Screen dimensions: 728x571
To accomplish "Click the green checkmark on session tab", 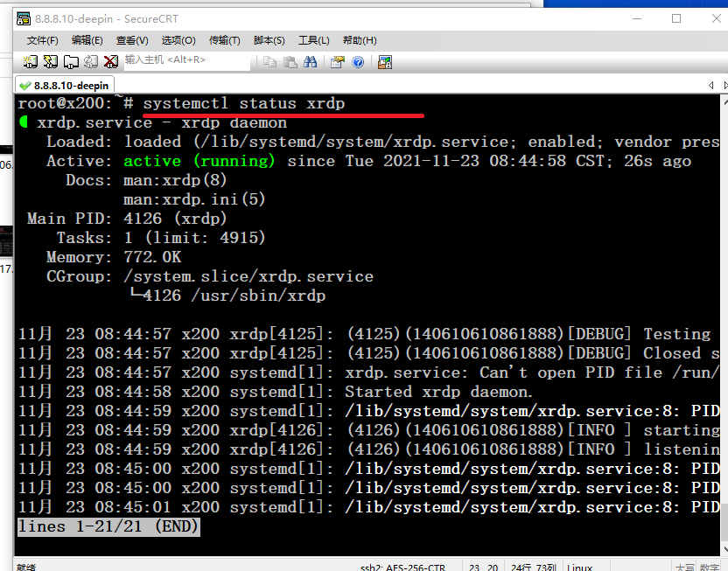I will pyautogui.click(x=25, y=86).
